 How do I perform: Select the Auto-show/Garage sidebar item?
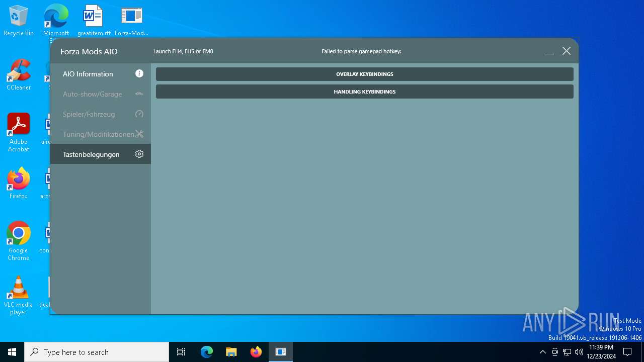tap(101, 94)
